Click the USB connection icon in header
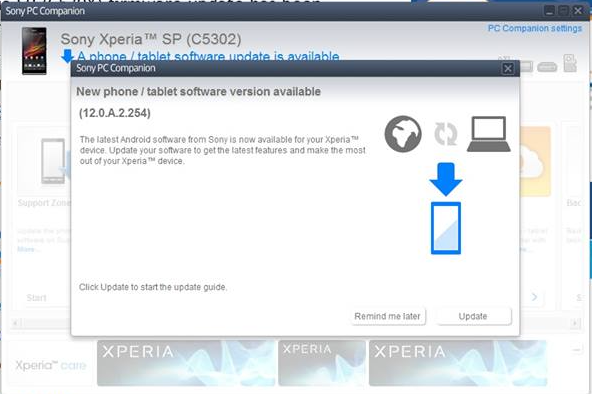Screen dimensions: 592x394 pyautogui.click(x=547, y=67)
